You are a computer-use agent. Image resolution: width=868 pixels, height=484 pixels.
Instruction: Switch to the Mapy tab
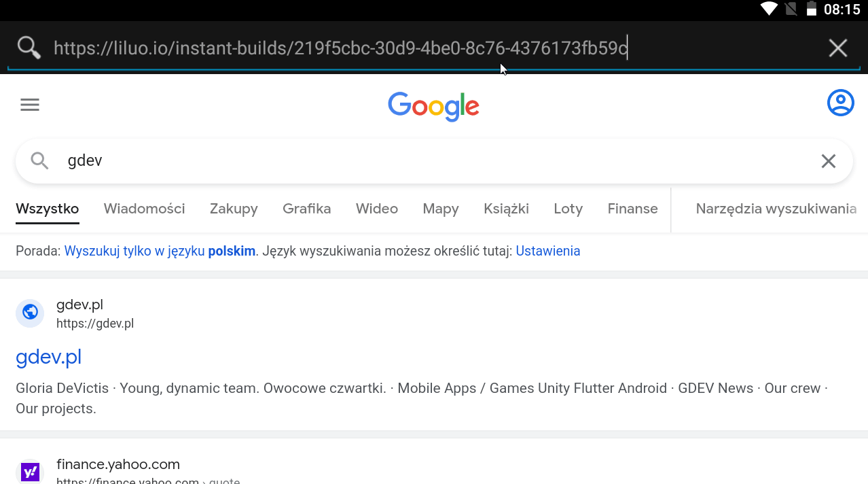point(441,209)
